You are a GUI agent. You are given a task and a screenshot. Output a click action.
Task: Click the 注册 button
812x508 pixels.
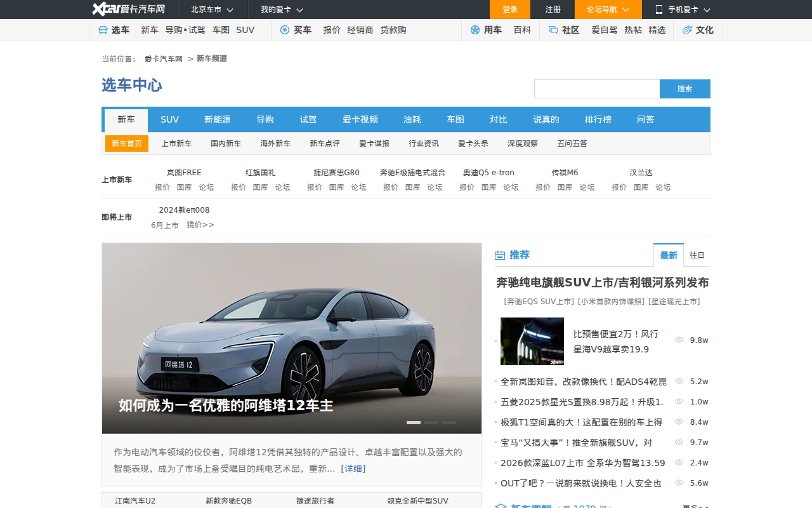553,10
